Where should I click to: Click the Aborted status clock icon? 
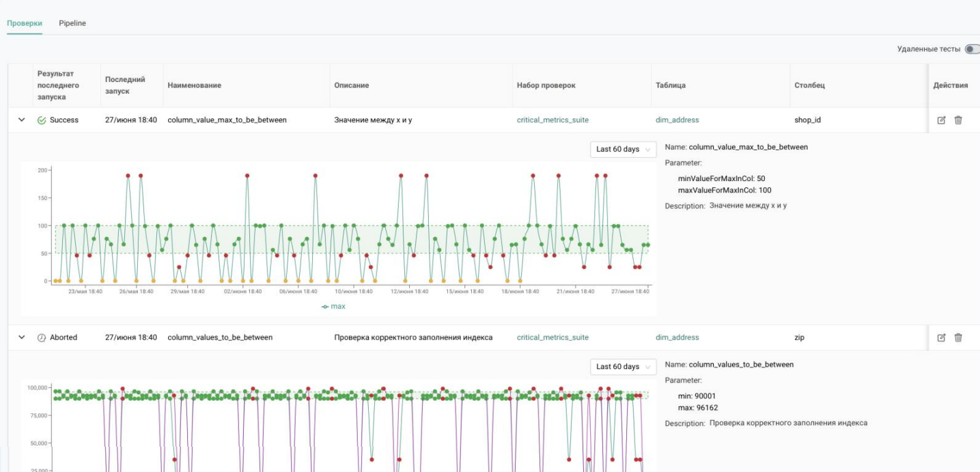point(42,337)
